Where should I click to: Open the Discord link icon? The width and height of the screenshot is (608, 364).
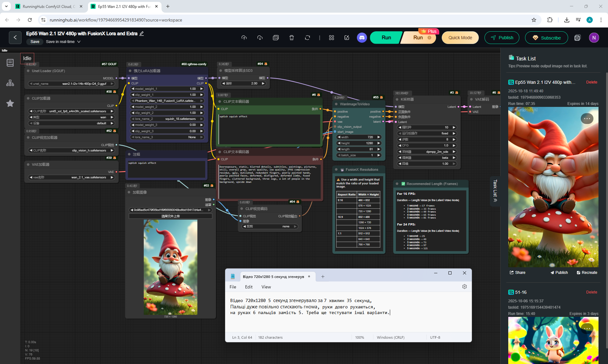[x=362, y=38]
